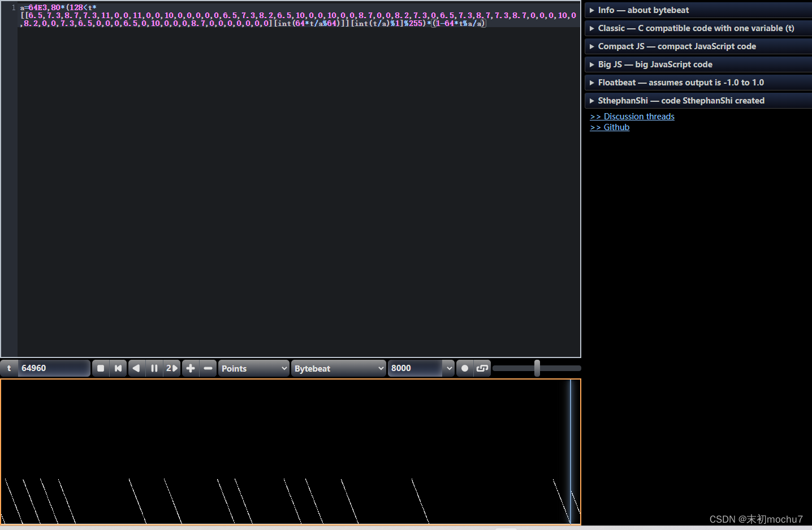This screenshot has height=530, width=812.
Task: Open the Bytebeat mode dropdown
Action: coord(339,368)
